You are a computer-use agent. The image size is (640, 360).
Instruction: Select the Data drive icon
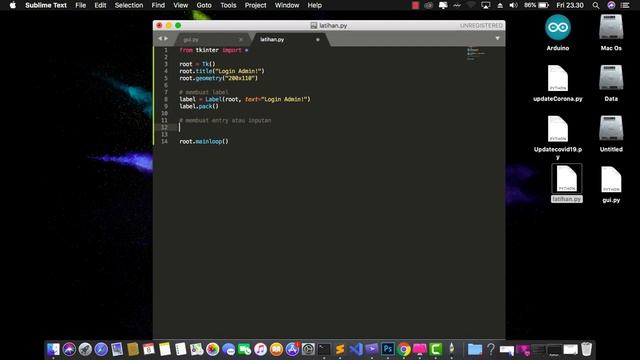[x=611, y=83]
